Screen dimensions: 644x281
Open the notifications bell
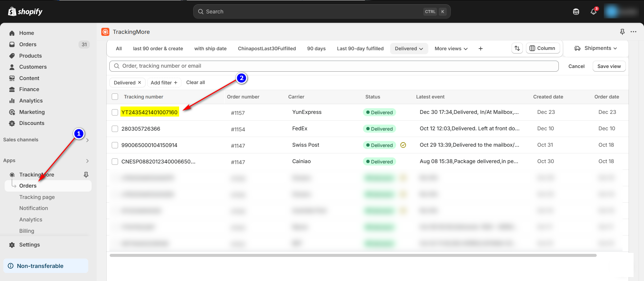point(593,12)
